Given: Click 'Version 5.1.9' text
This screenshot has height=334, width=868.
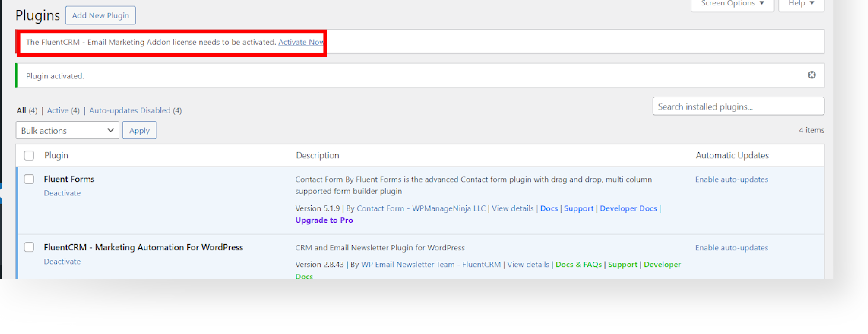Looking at the screenshot, I should [317, 209].
